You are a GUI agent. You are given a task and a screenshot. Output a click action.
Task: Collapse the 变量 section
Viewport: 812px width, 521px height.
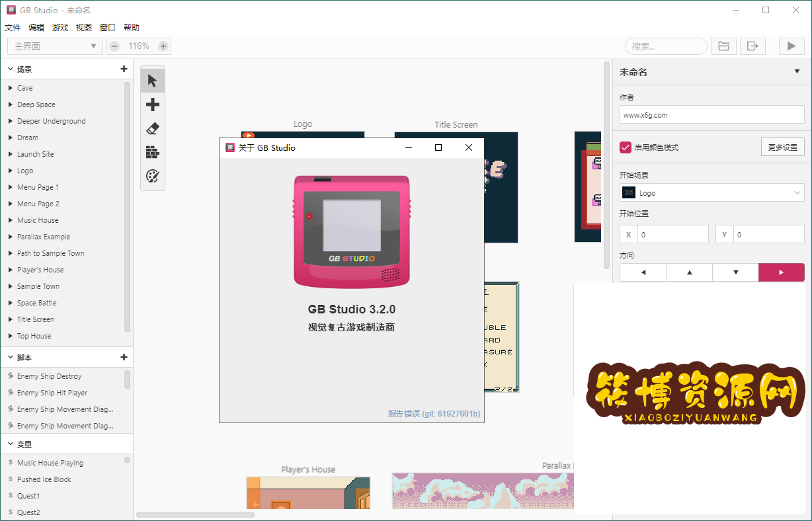(11, 444)
